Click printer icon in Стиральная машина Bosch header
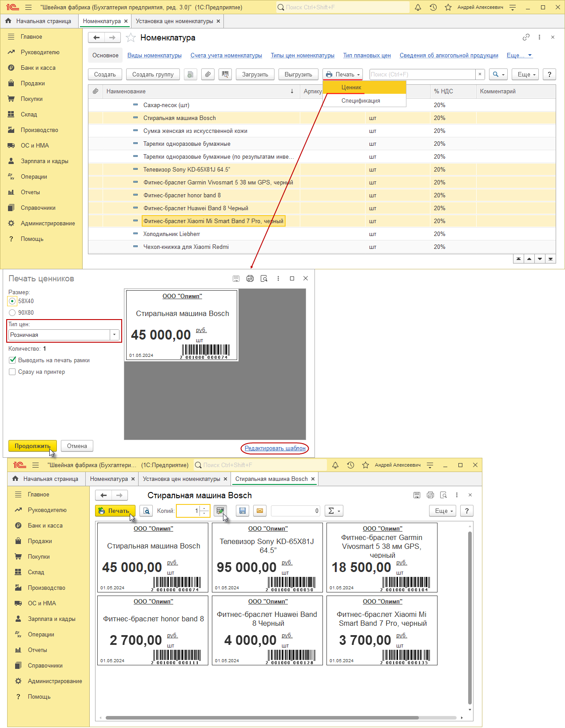The height and width of the screenshot is (728, 565). tap(430, 495)
